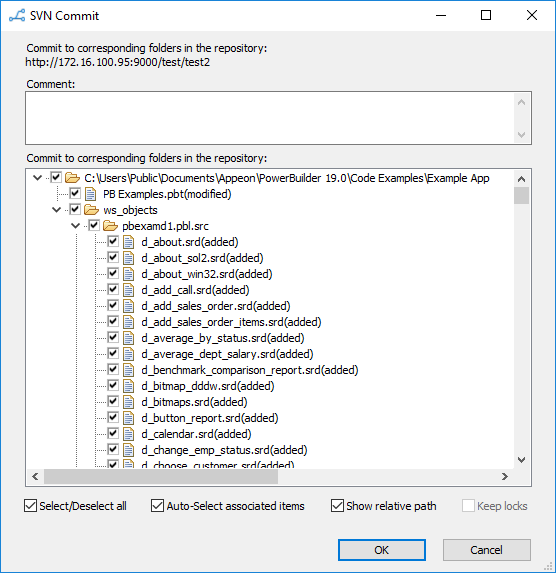
Task: Uncheck Show relative path
Action: click(337, 506)
